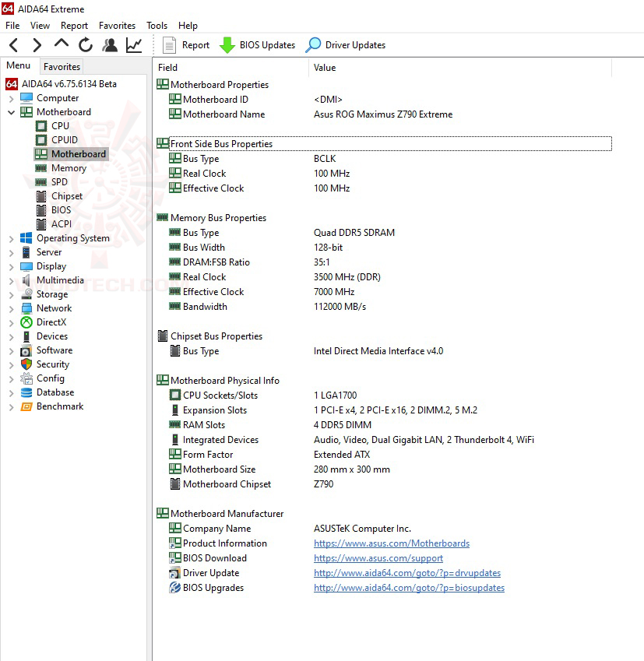Open the Favorites menu in the menu bar
The image size is (644, 661).
pos(118,26)
